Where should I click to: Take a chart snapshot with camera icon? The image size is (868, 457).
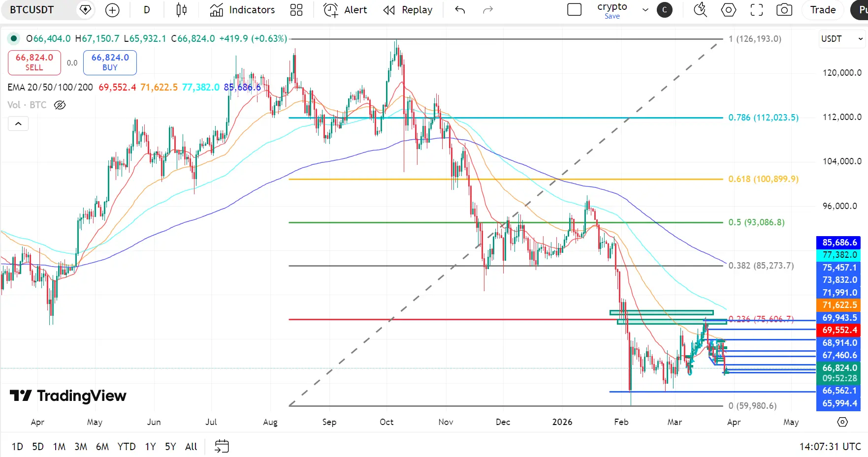[x=784, y=10]
